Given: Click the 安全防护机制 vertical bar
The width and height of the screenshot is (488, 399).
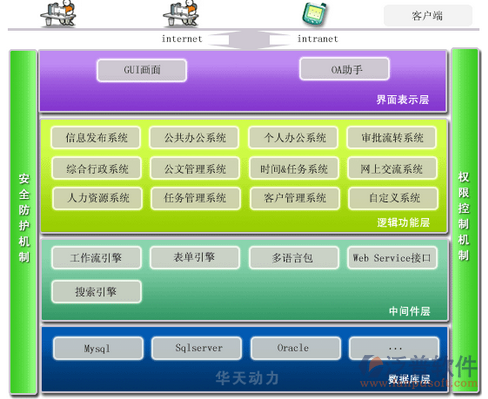Looking at the screenshot, I should (x=23, y=222).
